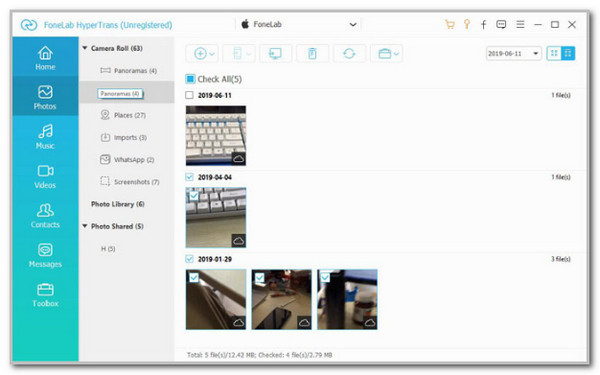The height and width of the screenshot is (375, 600).
Task: Uncheck the 2019-01-29 date group checkbox
Action: 189,259
